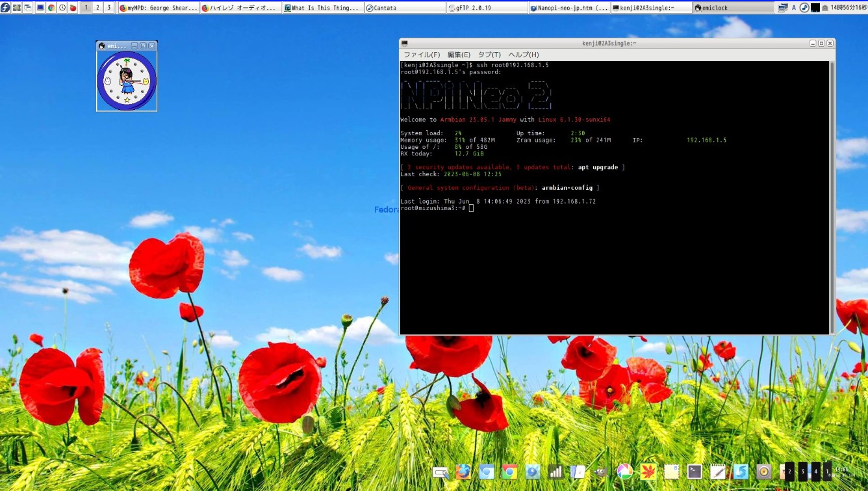Open the terminal emulator dock icon
This screenshot has width=868, height=491.
(694, 471)
